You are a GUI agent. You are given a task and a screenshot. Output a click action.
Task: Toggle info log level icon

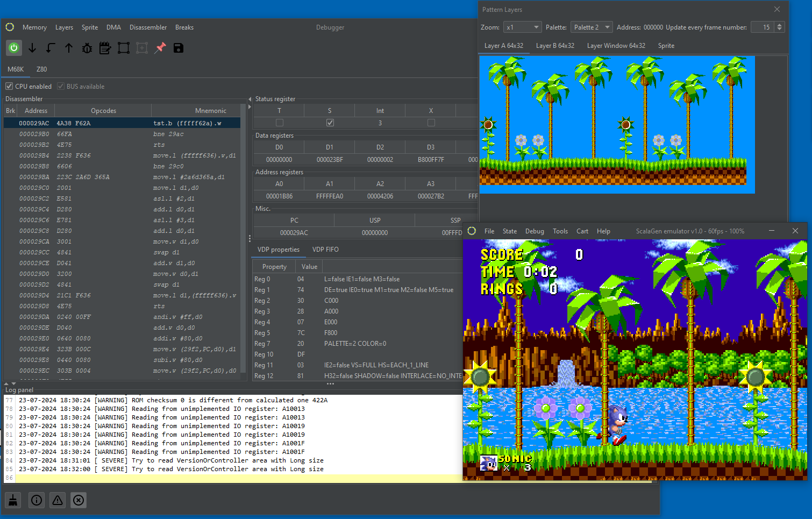[x=37, y=500]
